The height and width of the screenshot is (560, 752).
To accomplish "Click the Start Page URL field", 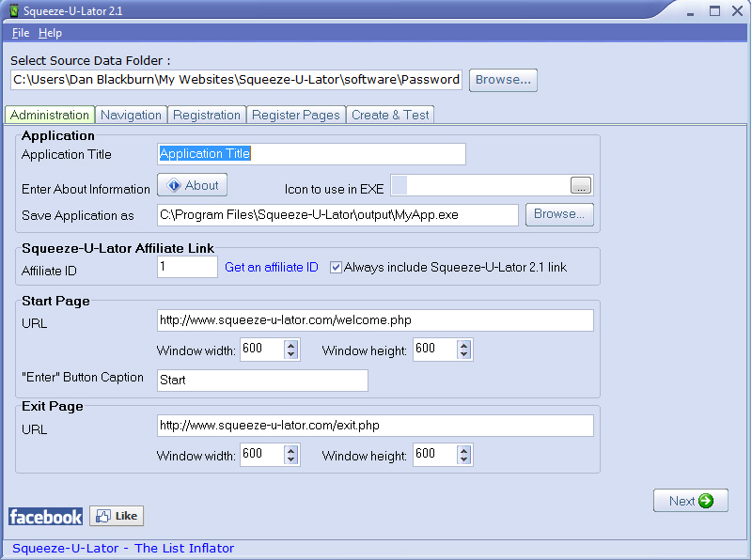I will pyautogui.click(x=375, y=320).
